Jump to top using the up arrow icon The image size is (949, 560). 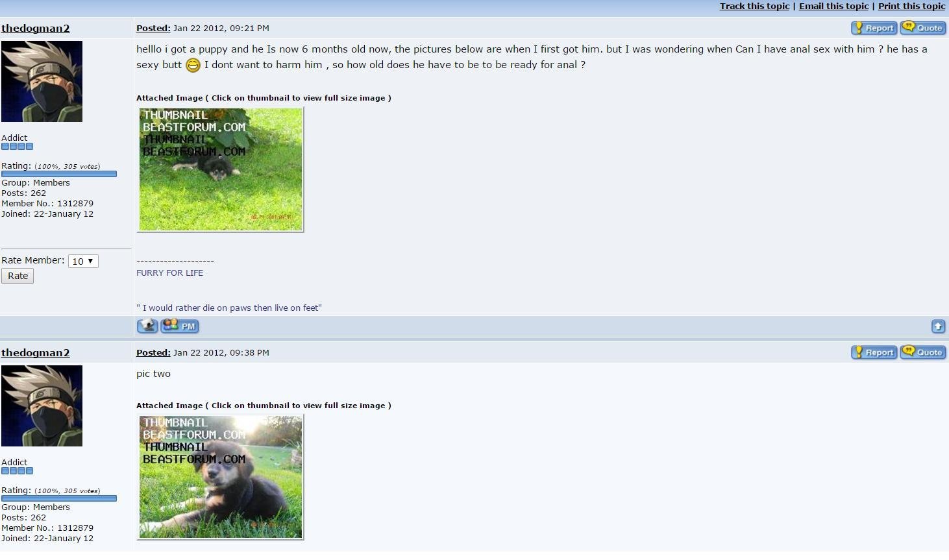pos(939,326)
